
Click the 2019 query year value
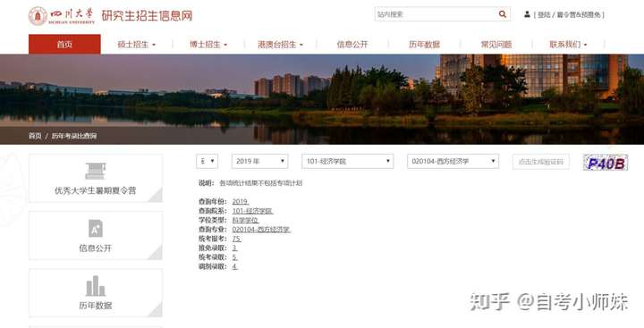point(241,202)
